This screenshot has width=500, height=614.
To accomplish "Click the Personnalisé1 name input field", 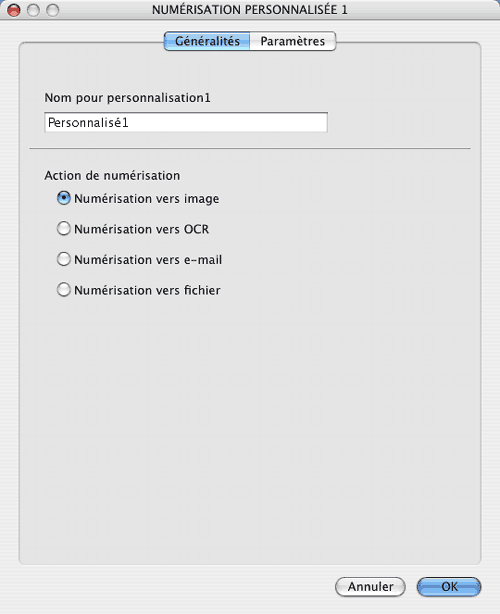I will tap(186, 123).
